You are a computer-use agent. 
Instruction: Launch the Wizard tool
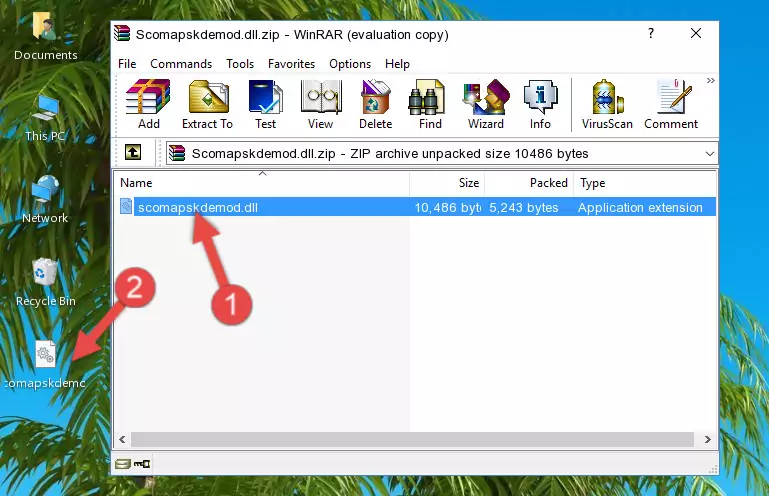tap(486, 104)
